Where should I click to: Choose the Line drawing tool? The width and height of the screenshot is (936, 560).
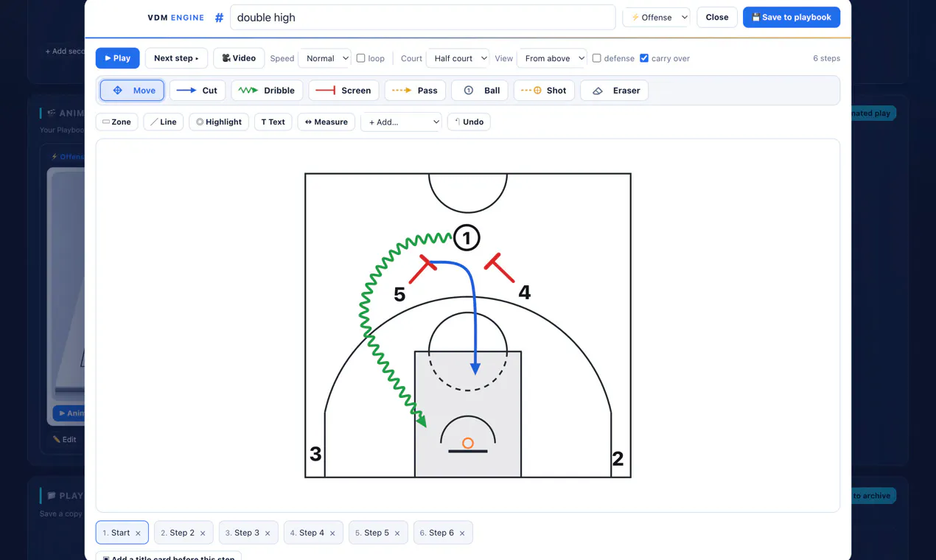164,122
